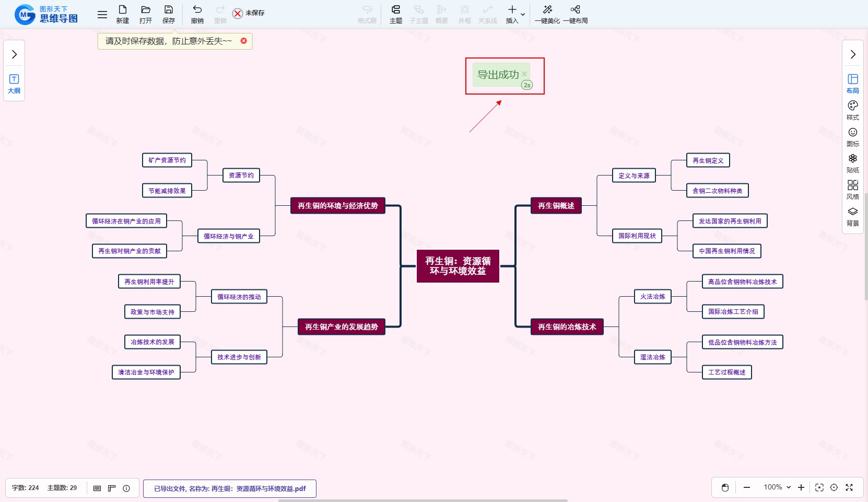Click the 新建 (New) file icon

click(122, 14)
